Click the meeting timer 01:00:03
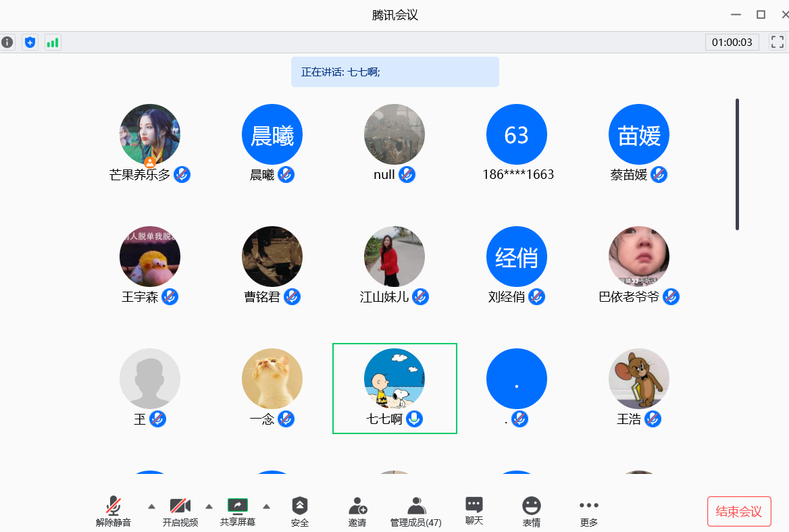The image size is (789, 532). tap(732, 43)
